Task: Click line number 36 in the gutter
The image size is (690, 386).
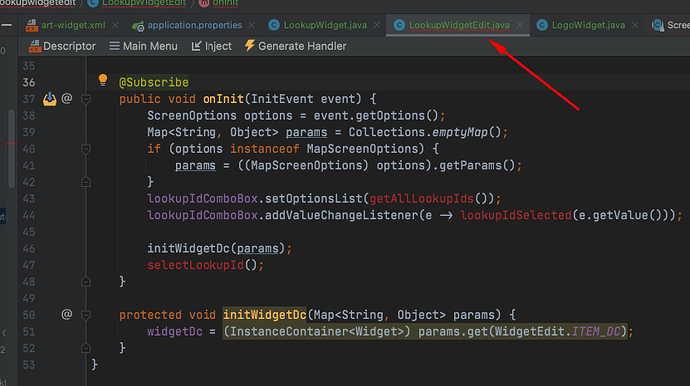Action: (x=29, y=83)
